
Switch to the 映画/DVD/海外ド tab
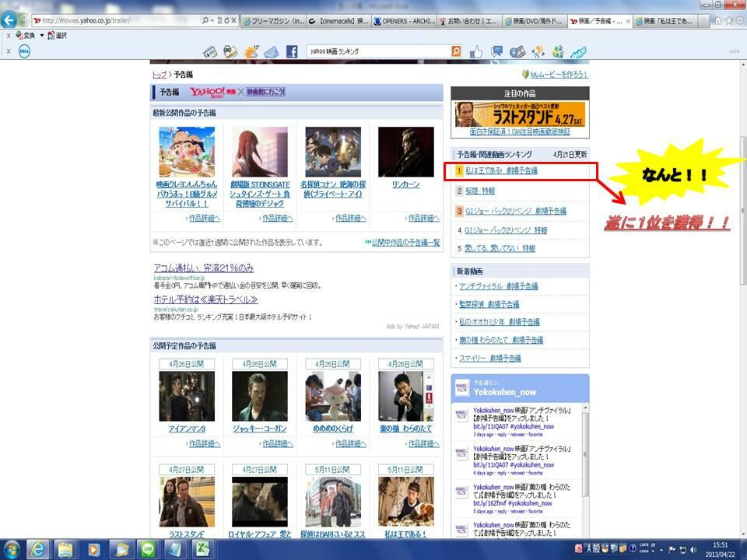[535, 21]
